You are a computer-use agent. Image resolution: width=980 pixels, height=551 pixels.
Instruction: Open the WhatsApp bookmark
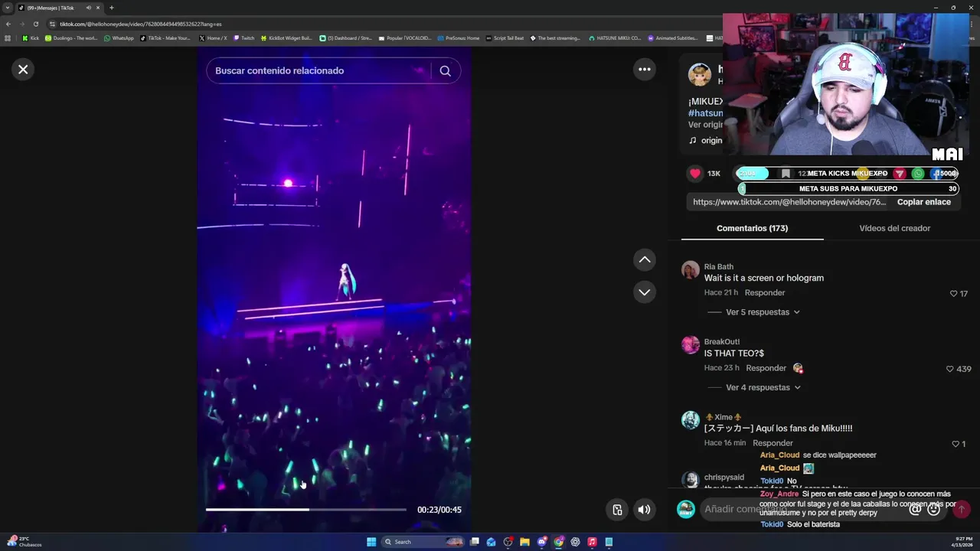tap(119, 38)
